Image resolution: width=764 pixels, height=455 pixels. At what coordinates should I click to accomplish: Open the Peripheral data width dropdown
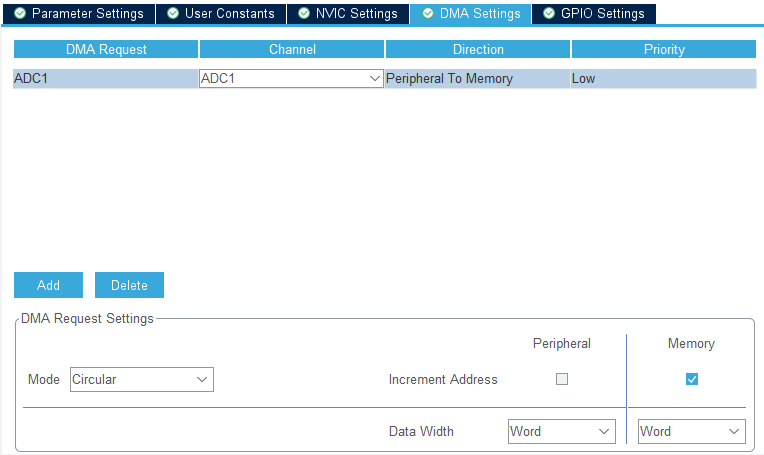click(x=561, y=432)
